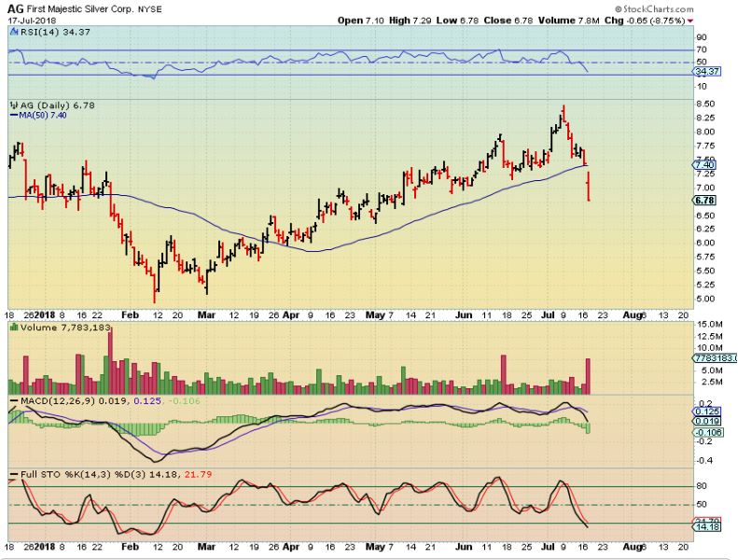Click the MA(50) 7.40 legend label
The height and width of the screenshot is (560, 738).
(x=43, y=116)
